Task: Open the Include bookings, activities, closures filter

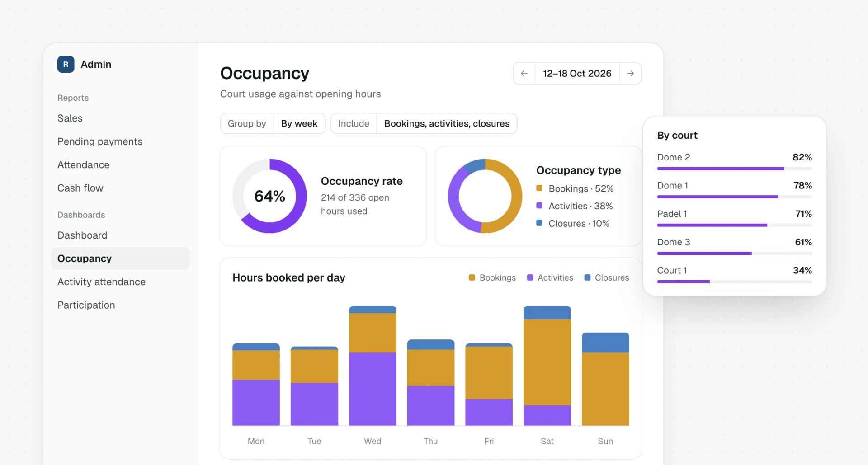Action: coord(424,123)
